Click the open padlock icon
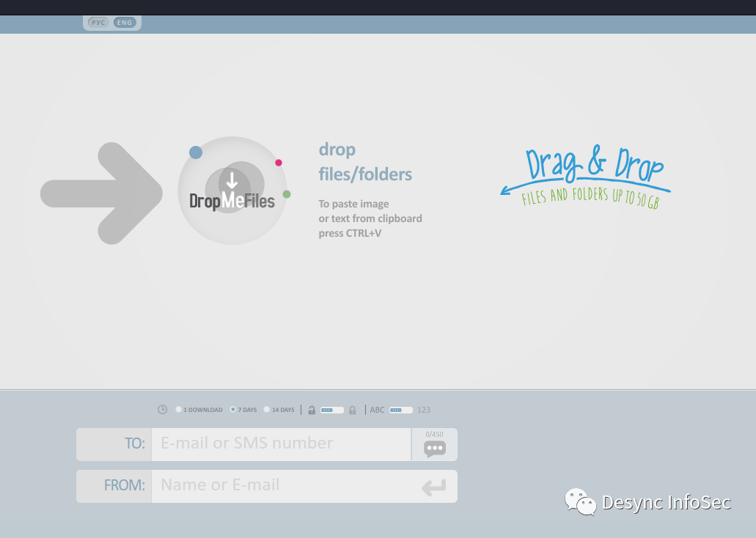Viewport: 756px width, 538px height. pos(312,410)
